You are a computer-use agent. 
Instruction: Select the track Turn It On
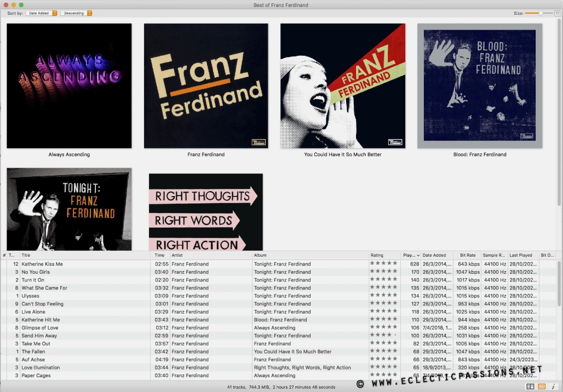coord(33,280)
